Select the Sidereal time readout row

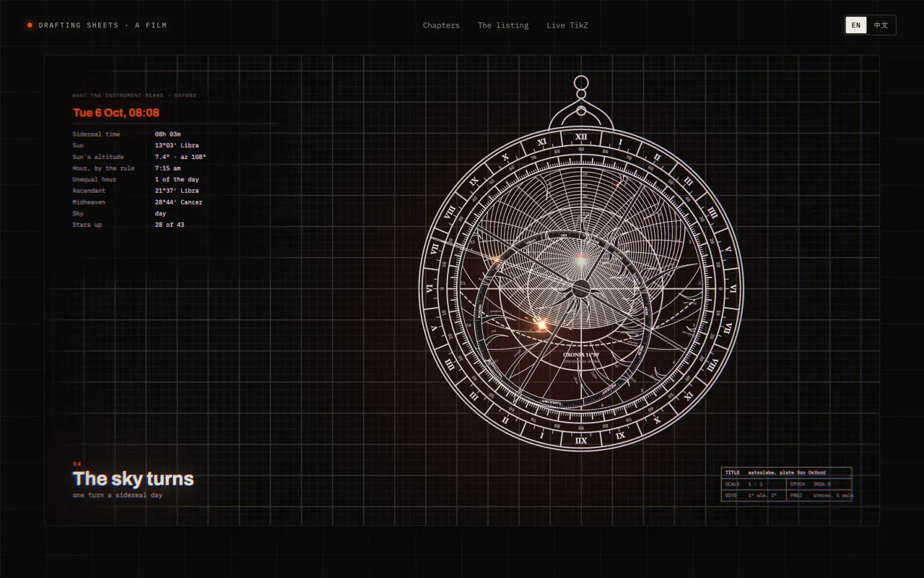click(127, 134)
